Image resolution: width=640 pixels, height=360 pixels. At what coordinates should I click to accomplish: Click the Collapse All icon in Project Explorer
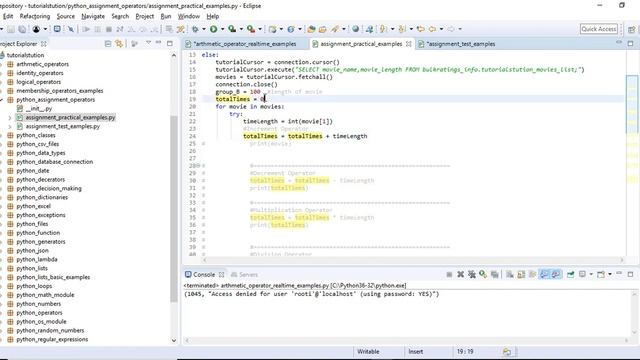(108, 44)
